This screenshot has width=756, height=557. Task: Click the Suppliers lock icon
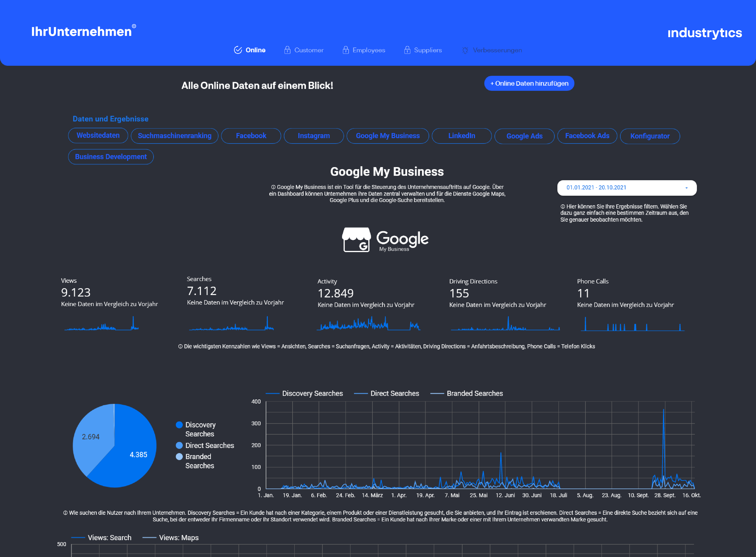[x=407, y=50]
